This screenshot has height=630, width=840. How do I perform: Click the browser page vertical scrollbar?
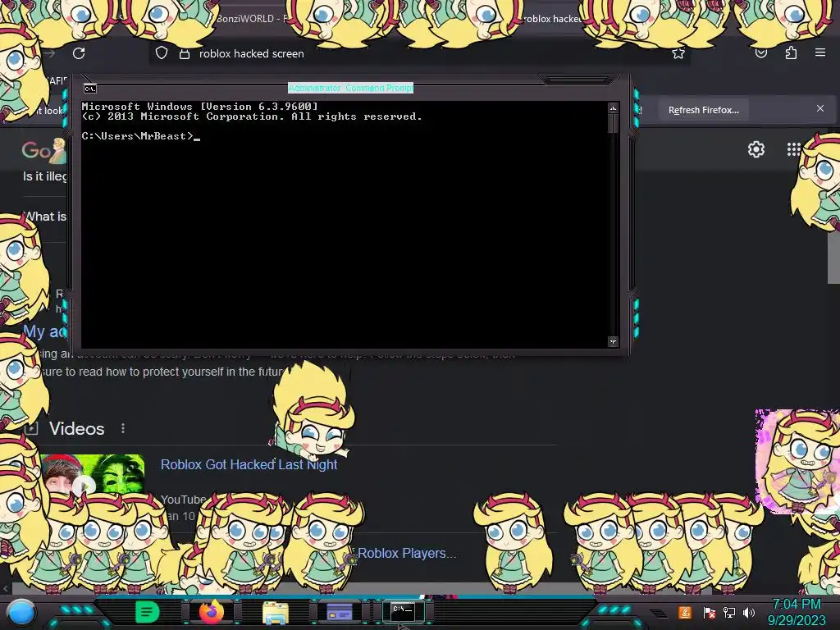pos(833,257)
